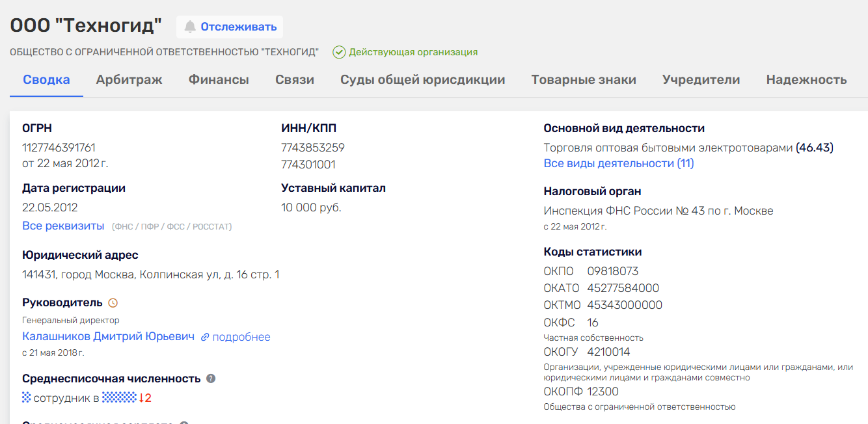Viewport: 868px width, 424px height.
Task: Open Калашников Дмитрий Юрьевич profile link
Action: [x=109, y=337]
